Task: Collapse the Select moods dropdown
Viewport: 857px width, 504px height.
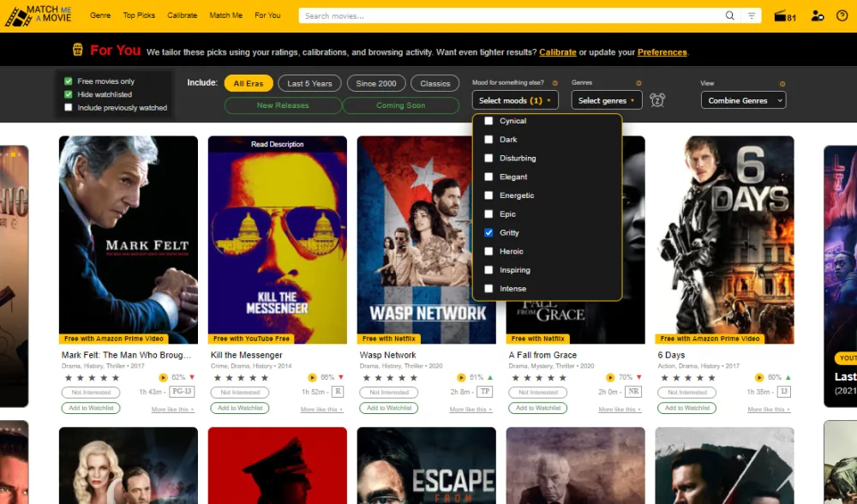Action: 515,100
